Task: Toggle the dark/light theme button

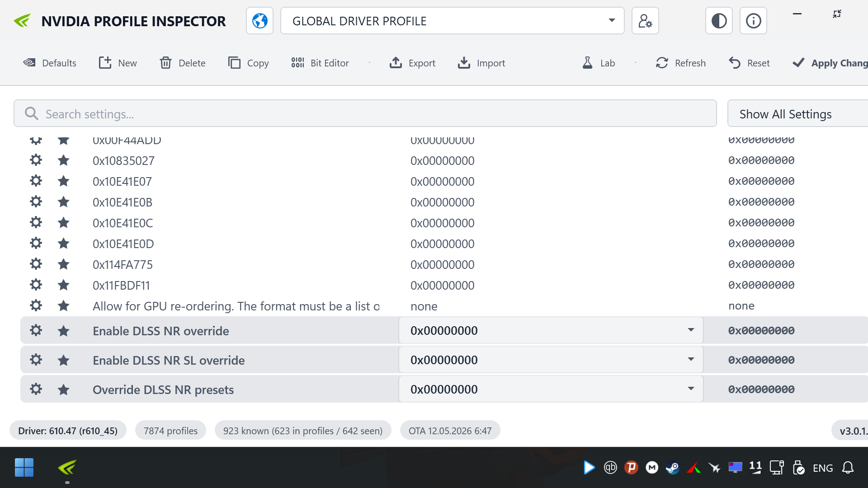Action: [719, 21]
